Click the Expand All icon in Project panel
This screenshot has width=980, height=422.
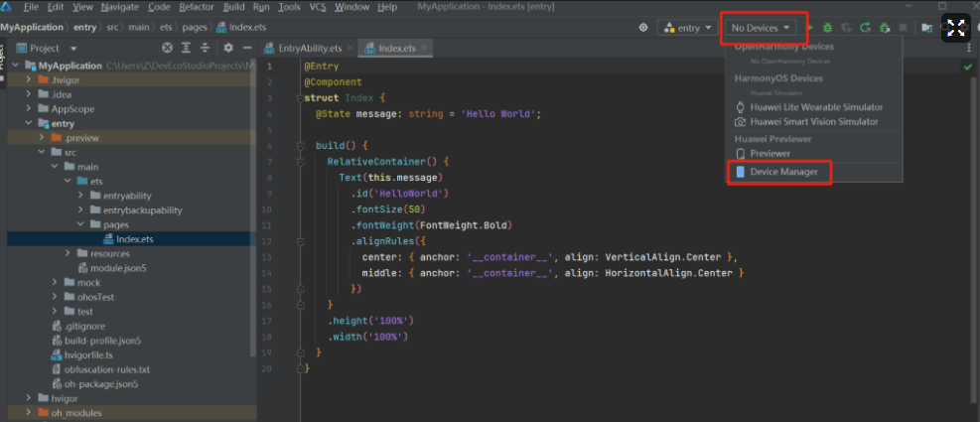pyautogui.click(x=187, y=48)
